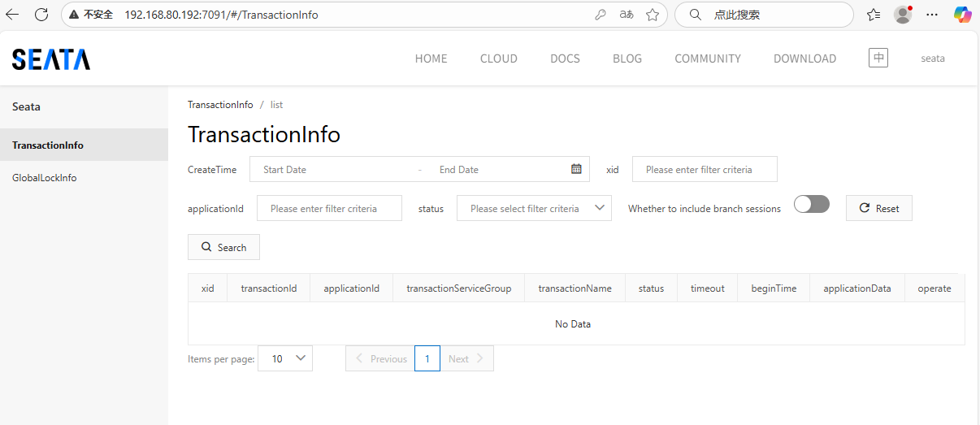
Task: Click the transactionId column header
Action: [x=269, y=288]
